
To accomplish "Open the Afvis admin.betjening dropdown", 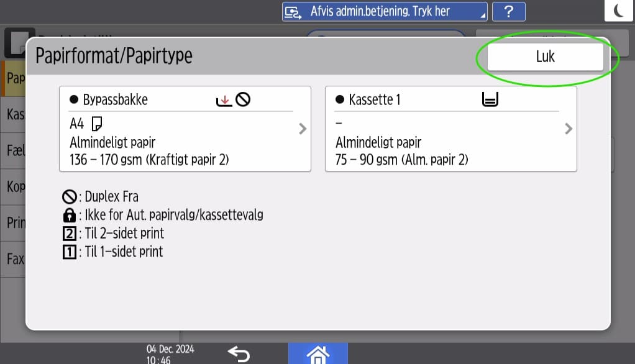I will pyautogui.click(x=384, y=11).
